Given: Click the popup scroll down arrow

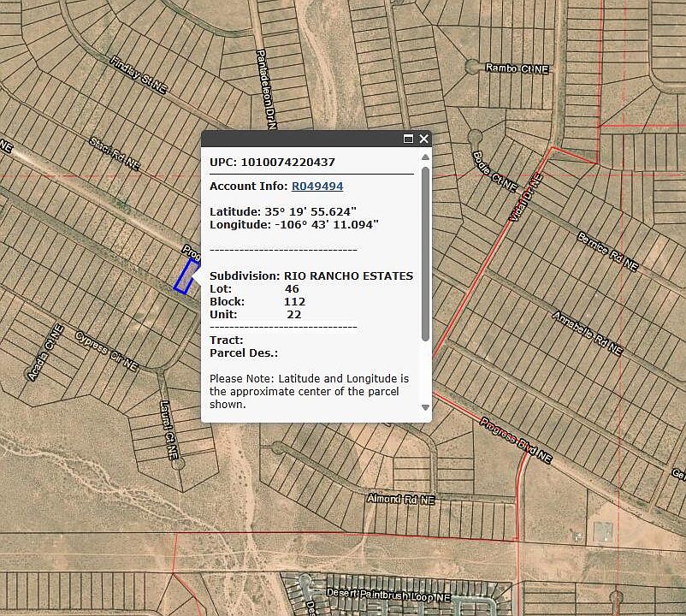Looking at the screenshot, I should (425, 408).
